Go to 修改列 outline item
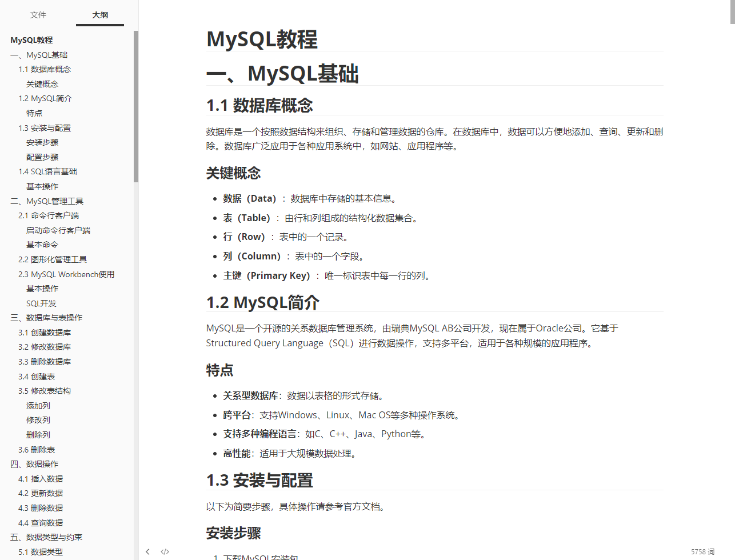 pos(38,420)
